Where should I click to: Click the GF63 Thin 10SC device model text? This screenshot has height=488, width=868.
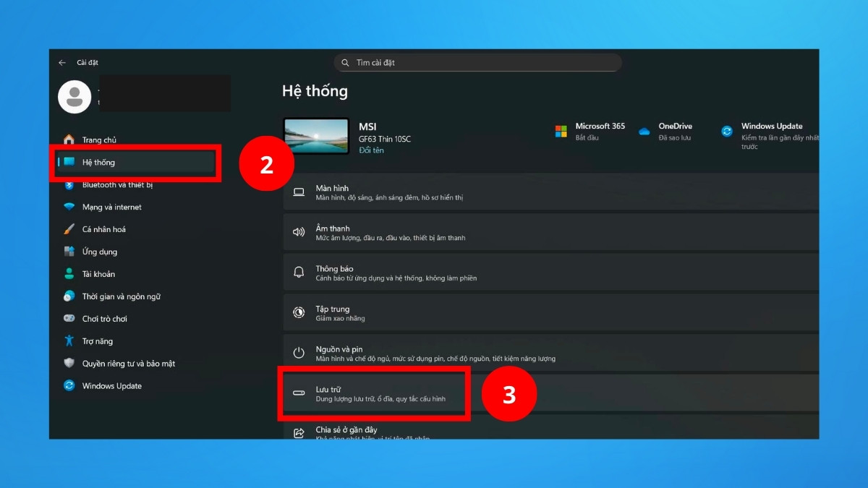[385, 139]
